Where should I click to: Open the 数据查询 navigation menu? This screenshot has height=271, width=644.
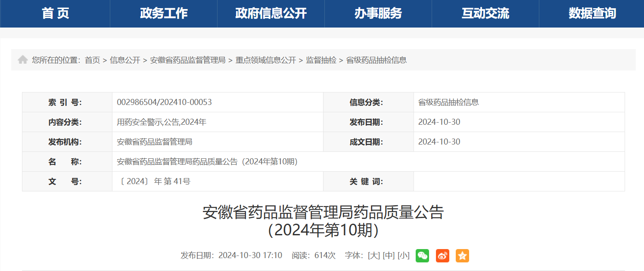pyautogui.click(x=592, y=13)
